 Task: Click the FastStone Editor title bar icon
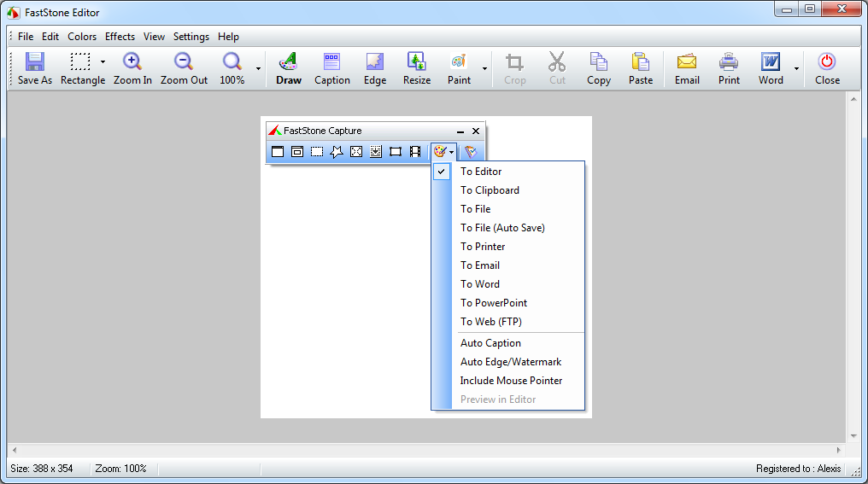click(14, 12)
